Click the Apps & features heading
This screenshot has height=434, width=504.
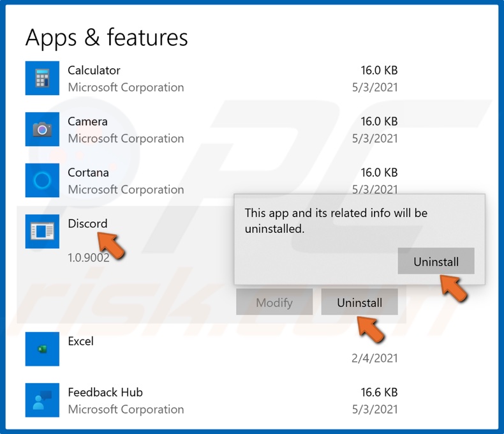[x=107, y=38]
